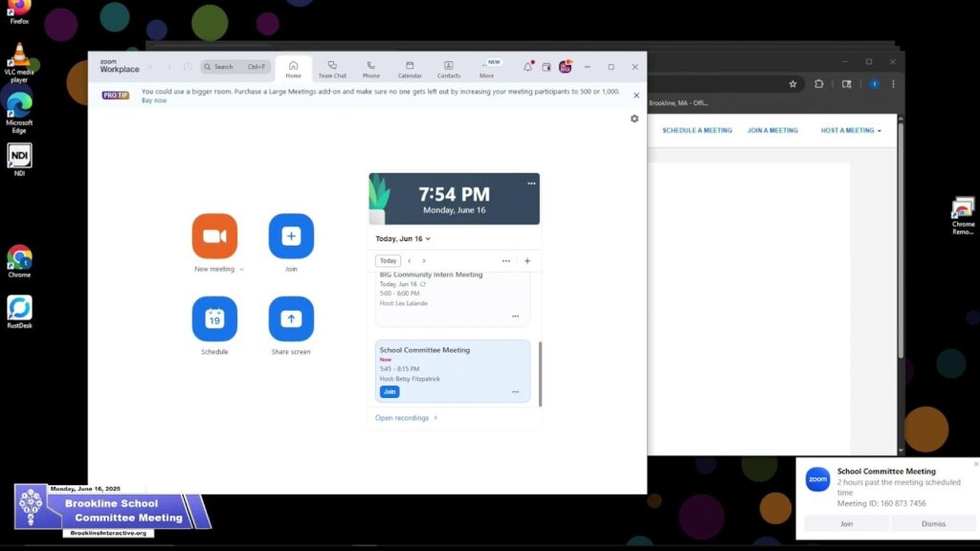Click the plus icon to add calendar event
The height and width of the screenshot is (551, 980).
(x=526, y=261)
